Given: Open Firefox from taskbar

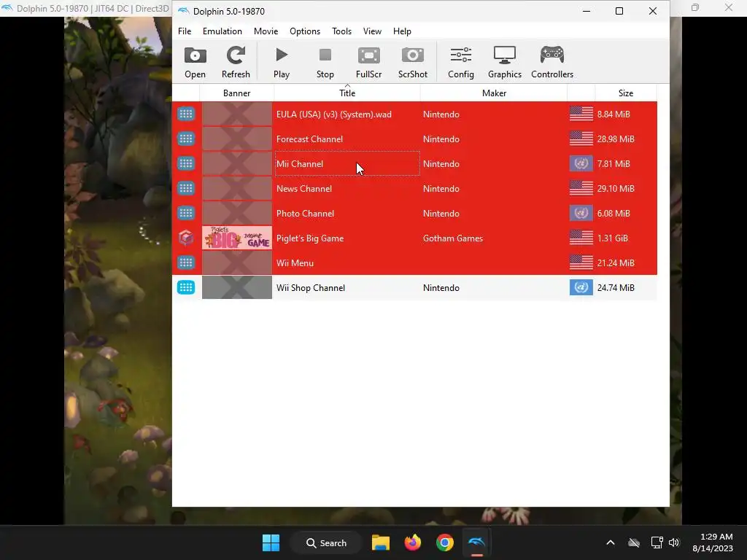Looking at the screenshot, I should point(413,542).
